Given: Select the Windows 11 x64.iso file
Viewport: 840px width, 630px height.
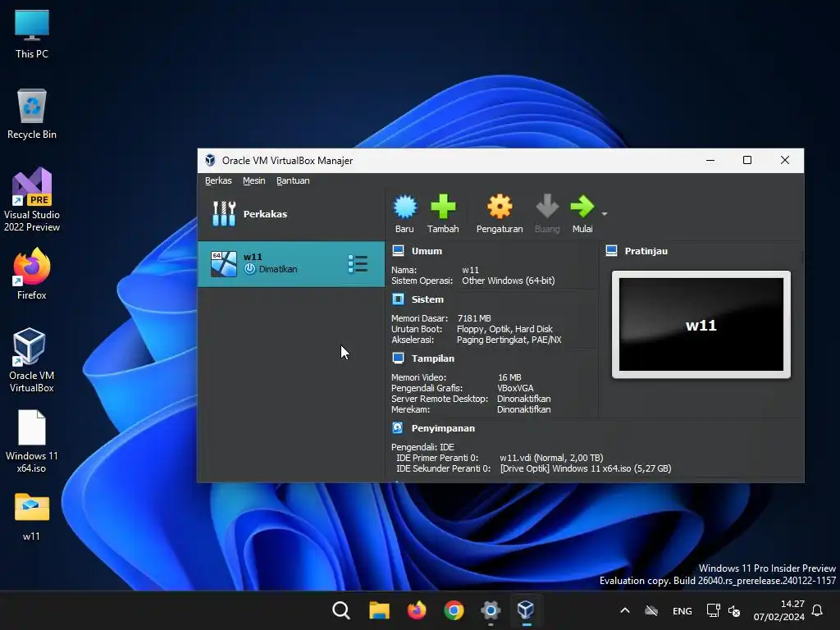Looking at the screenshot, I should pyautogui.click(x=32, y=441).
